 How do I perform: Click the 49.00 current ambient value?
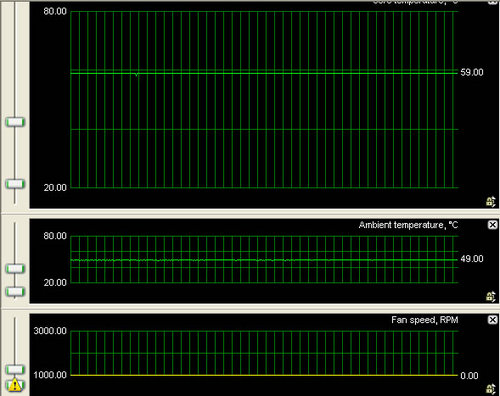click(x=472, y=259)
